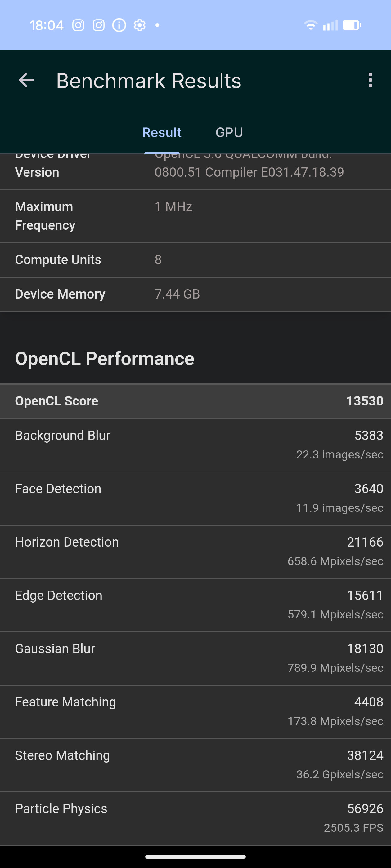This screenshot has height=868, width=391.
Task: Open the three-dot overflow menu
Action: (370, 81)
